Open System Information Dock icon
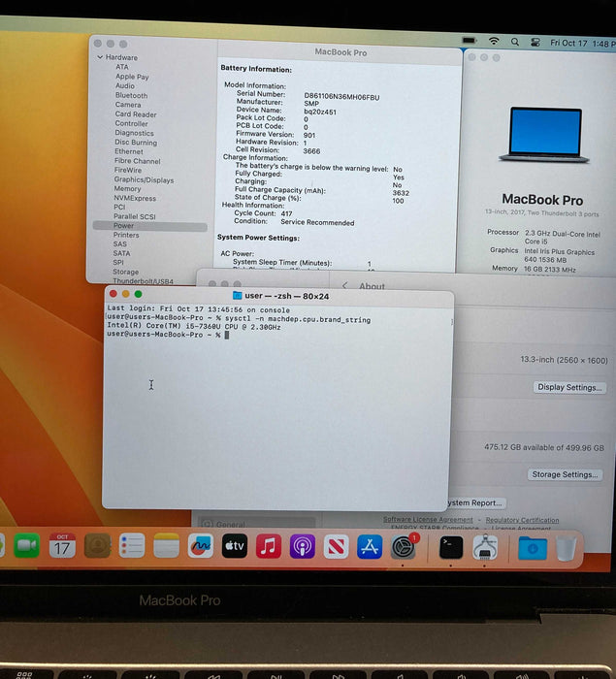The image size is (616, 679). (x=485, y=547)
